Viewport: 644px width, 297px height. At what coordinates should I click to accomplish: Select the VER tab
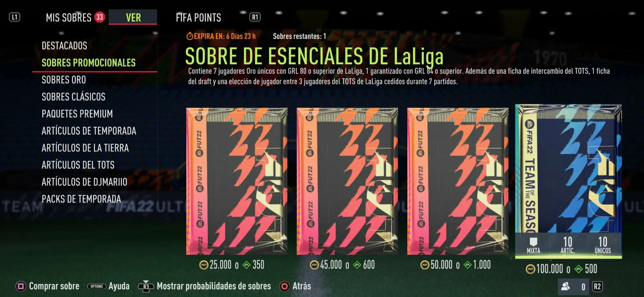click(x=133, y=17)
